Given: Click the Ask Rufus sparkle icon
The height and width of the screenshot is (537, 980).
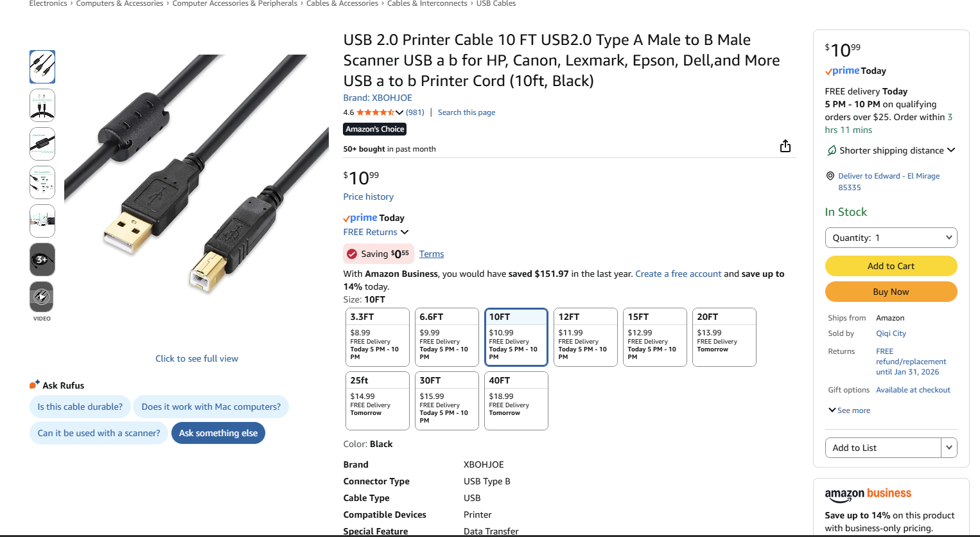Looking at the screenshot, I should pos(35,384).
